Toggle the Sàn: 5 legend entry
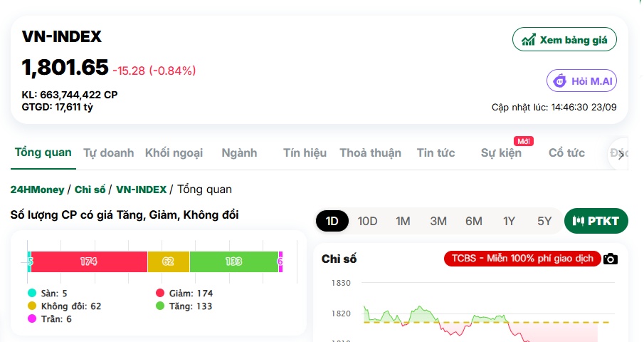This screenshot has width=644, height=342. (47, 293)
